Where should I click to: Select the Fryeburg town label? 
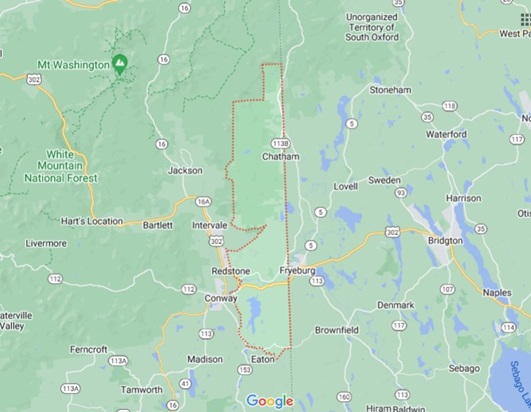coord(297,271)
